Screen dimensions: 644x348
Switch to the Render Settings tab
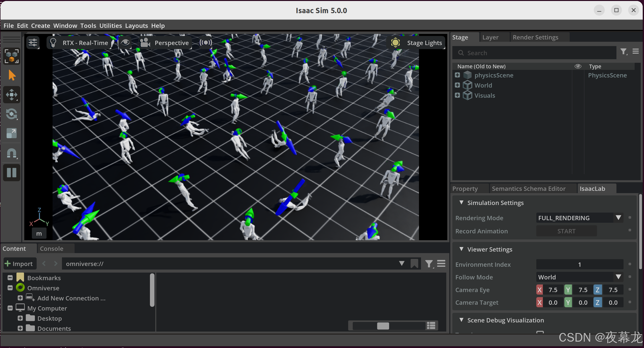[x=535, y=37]
